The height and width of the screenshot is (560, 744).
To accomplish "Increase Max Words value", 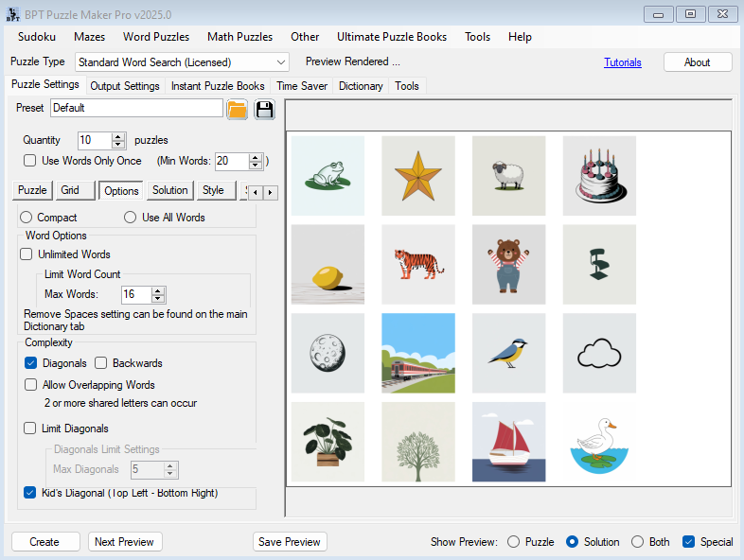I will (x=158, y=290).
